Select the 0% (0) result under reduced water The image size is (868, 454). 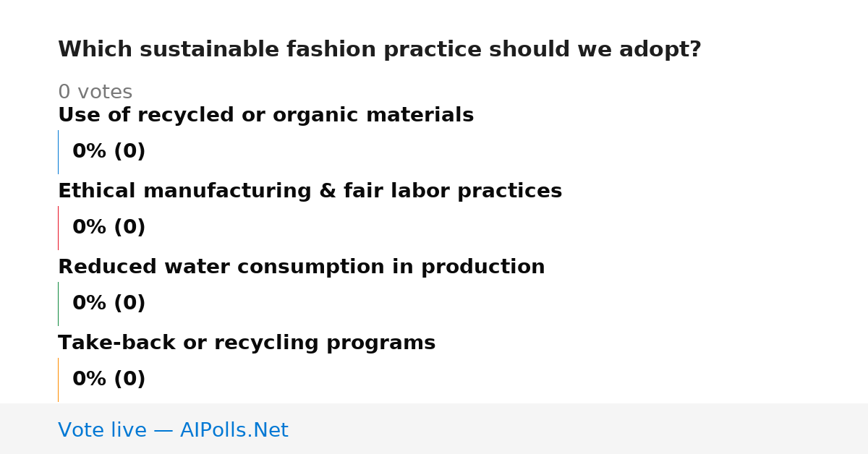point(109,304)
